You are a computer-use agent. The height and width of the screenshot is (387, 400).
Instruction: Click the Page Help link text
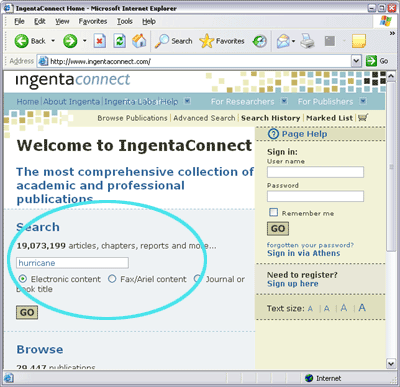tap(304, 134)
